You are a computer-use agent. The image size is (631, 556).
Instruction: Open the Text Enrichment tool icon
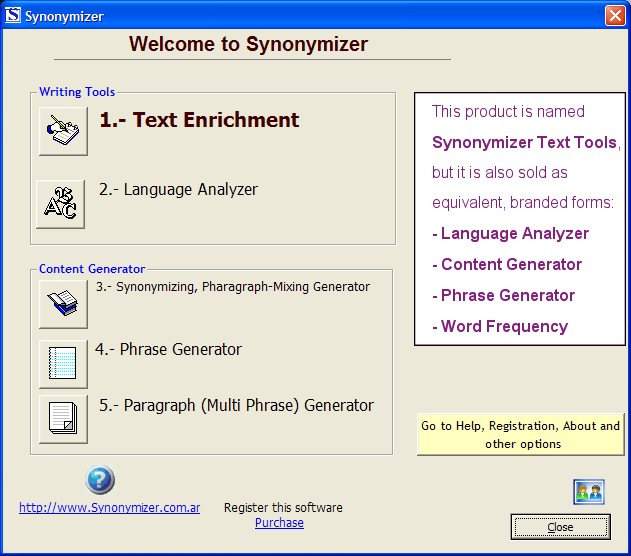click(x=63, y=131)
